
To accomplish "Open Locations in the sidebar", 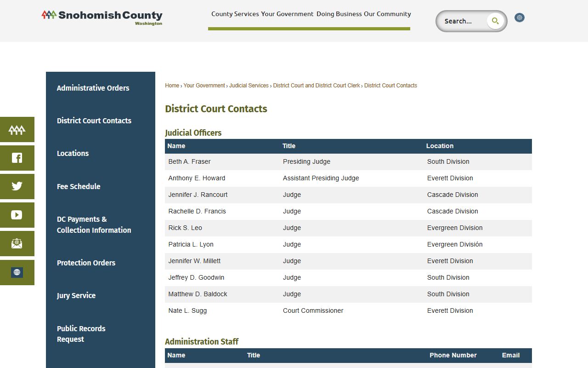I will [x=73, y=153].
